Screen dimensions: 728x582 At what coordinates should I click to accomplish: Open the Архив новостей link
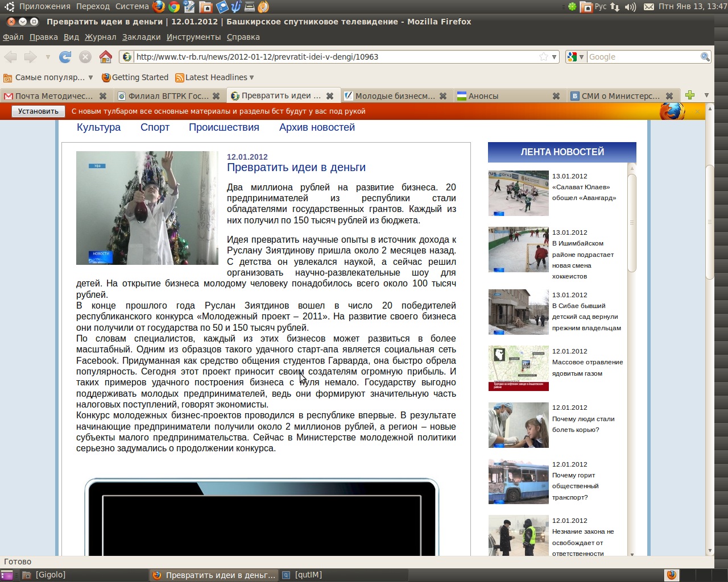pyautogui.click(x=317, y=127)
